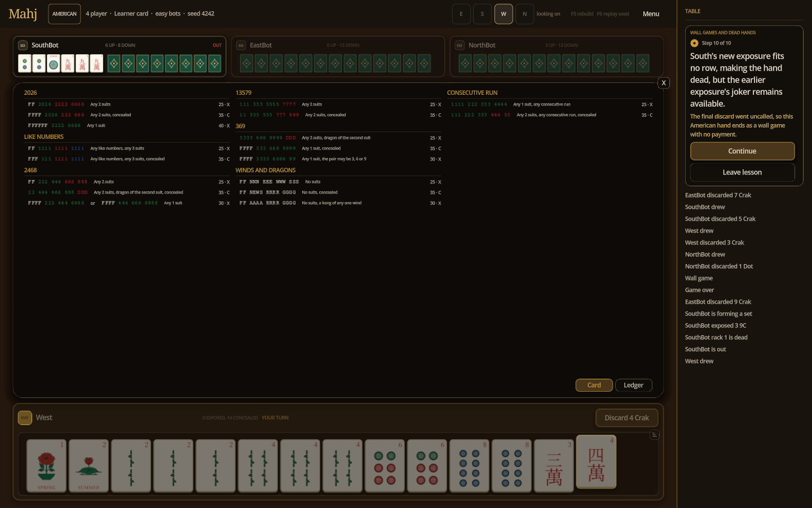812x508 pixels.
Task: Click SouthBot's leftmost exposed 2 Dot tile
Action: [25, 63]
